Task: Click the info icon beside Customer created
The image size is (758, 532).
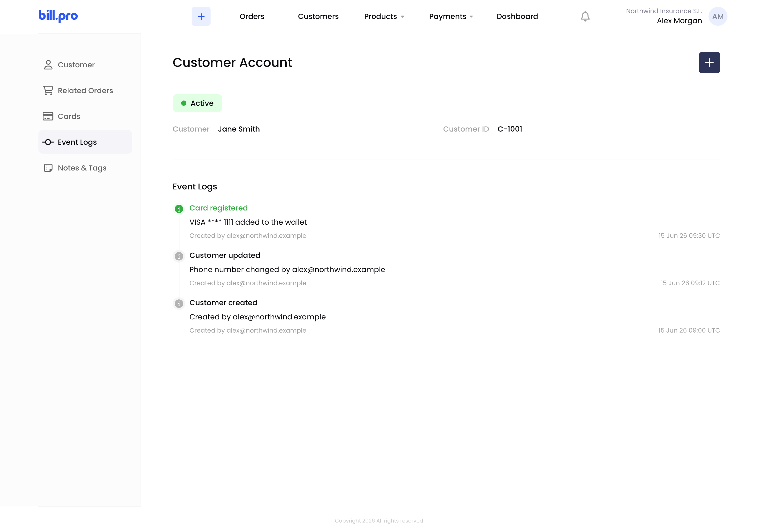Action: click(x=179, y=304)
